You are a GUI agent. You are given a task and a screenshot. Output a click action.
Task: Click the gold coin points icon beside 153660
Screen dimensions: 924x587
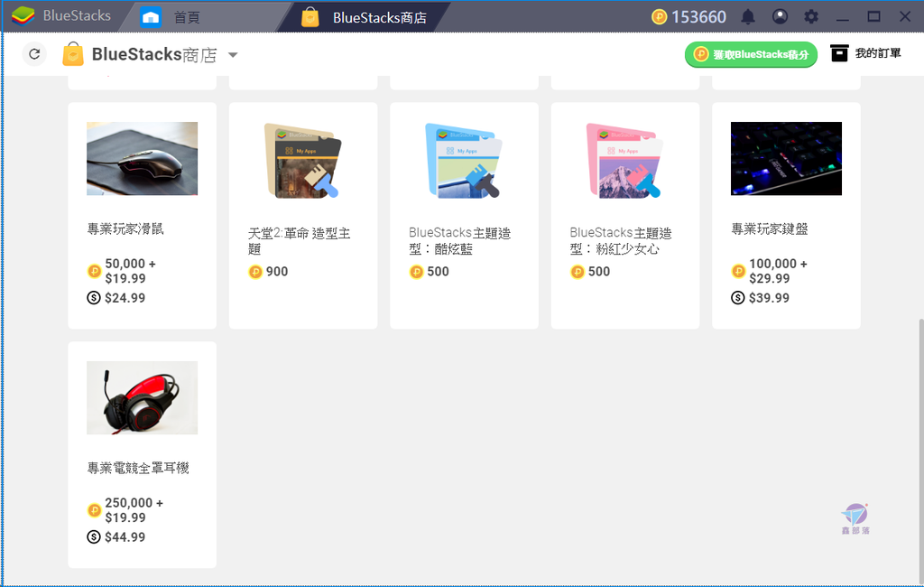(660, 17)
